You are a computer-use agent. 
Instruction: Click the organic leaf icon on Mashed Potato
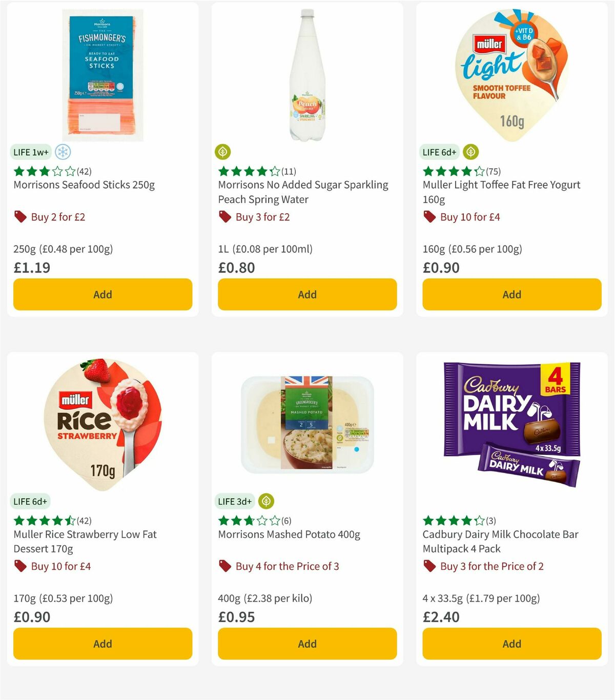point(265,501)
